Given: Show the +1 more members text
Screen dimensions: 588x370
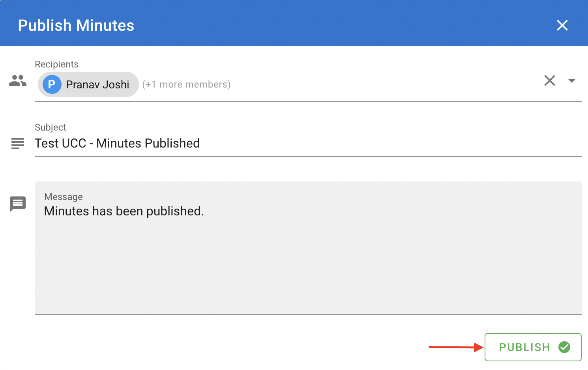Looking at the screenshot, I should pos(186,84).
